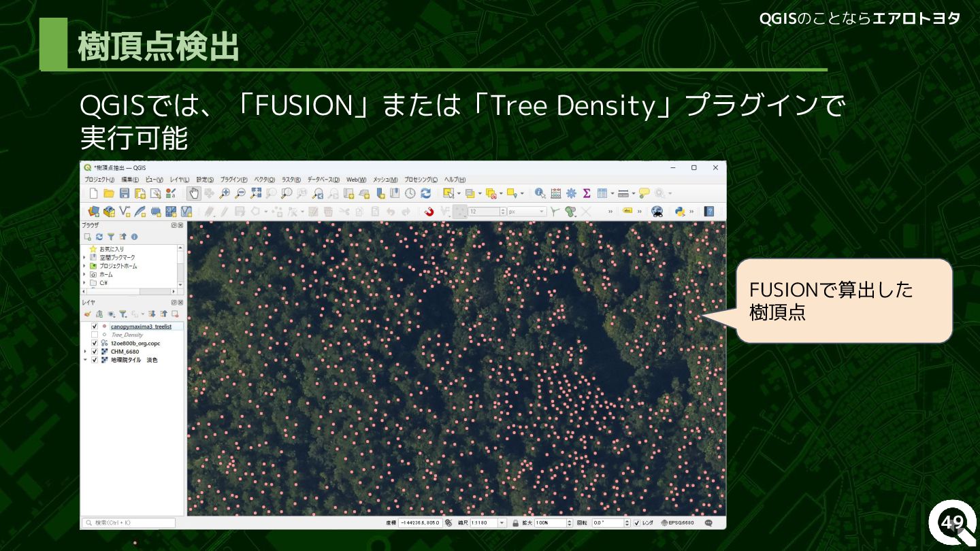Refresh the Browser panel
The width and height of the screenshot is (980, 551).
(x=99, y=237)
